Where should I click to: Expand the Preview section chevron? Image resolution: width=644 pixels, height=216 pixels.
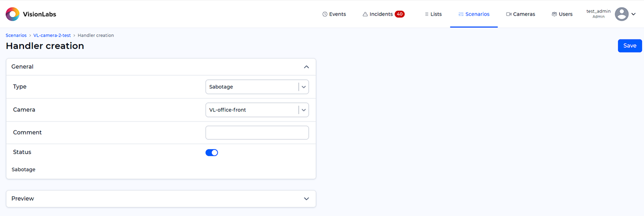tap(306, 199)
